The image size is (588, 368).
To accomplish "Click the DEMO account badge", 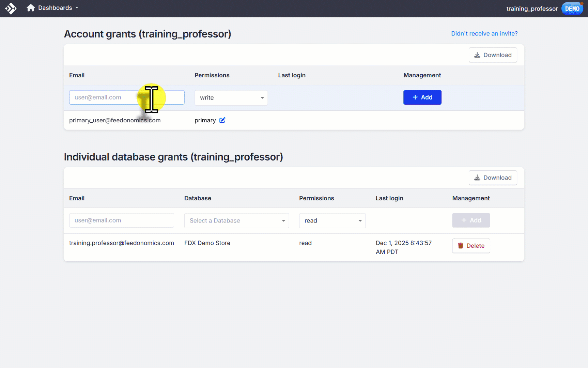I will 572,9.
